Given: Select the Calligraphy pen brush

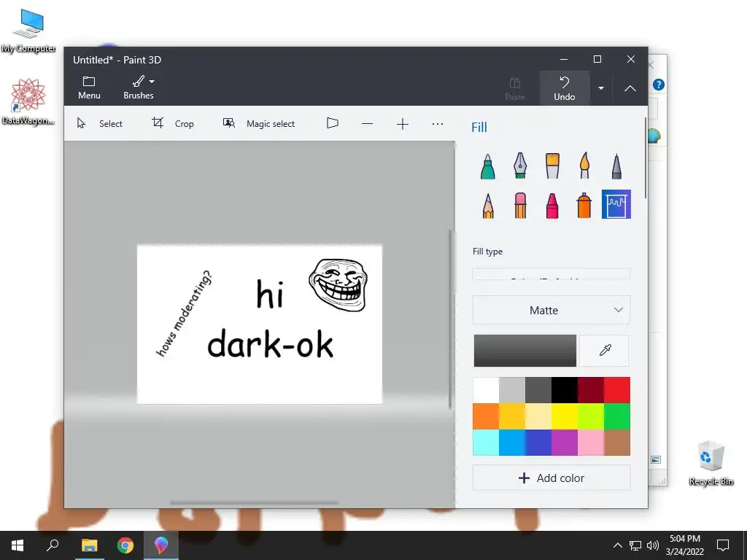Looking at the screenshot, I should pos(519,166).
